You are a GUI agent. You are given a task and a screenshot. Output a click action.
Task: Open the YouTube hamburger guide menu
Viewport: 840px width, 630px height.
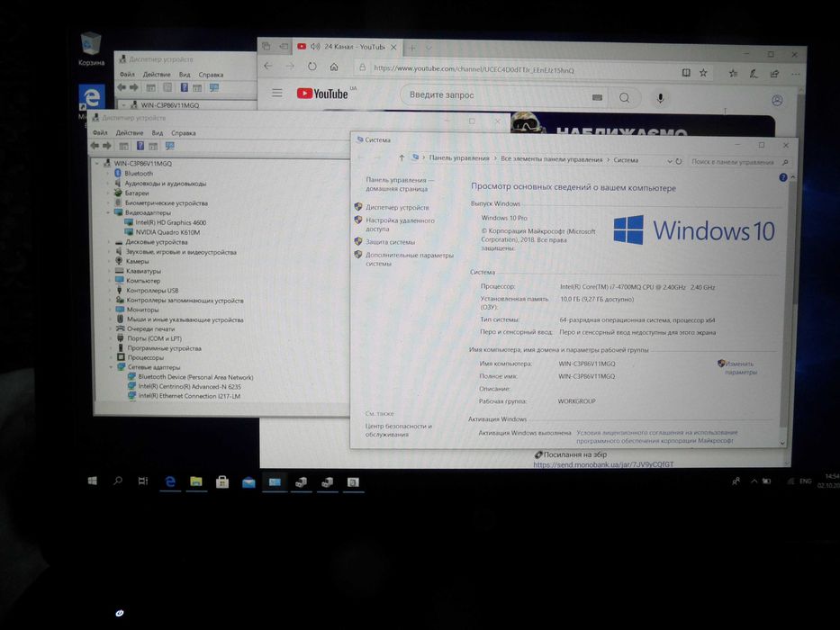coord(277,94)
